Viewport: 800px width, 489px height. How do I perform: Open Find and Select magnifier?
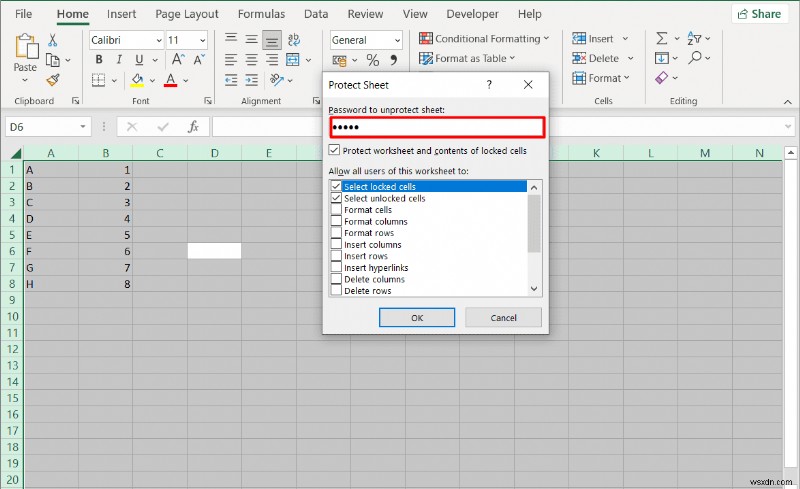[694, 58]
